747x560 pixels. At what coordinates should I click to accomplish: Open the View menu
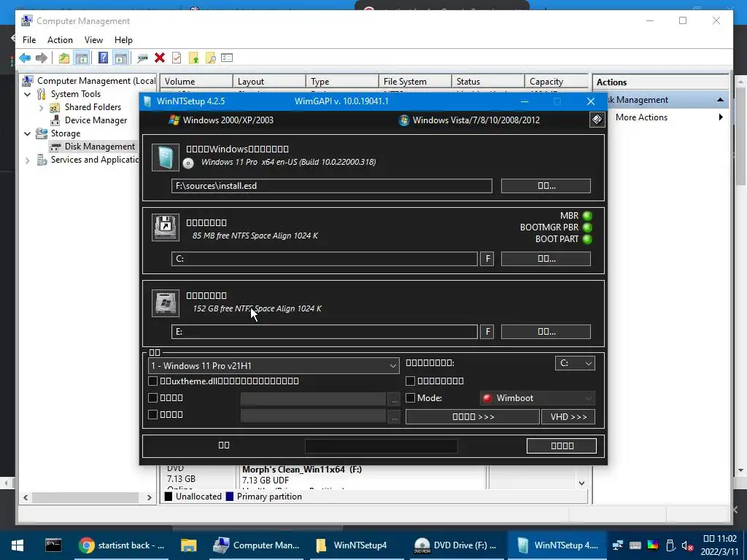(x=93, y=40)
